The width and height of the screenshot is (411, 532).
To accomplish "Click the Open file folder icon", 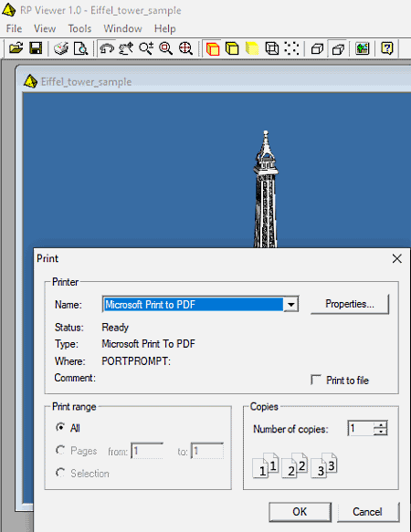I will click(16, 48).
